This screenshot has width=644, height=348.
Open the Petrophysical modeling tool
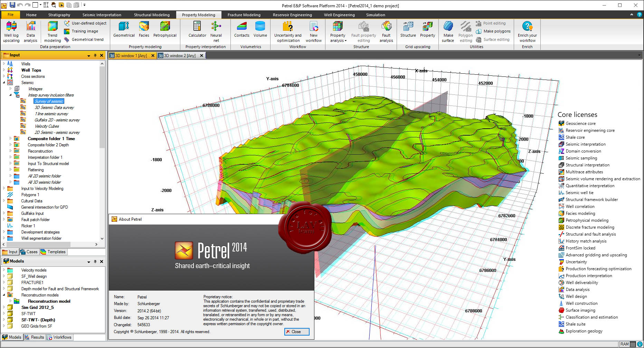point(165,29)
